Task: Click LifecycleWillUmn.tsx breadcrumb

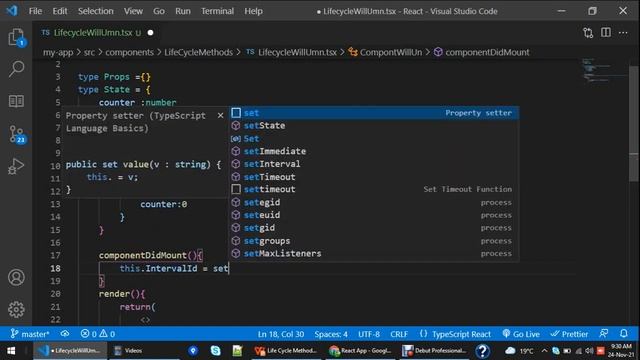Action: point(297,52)
